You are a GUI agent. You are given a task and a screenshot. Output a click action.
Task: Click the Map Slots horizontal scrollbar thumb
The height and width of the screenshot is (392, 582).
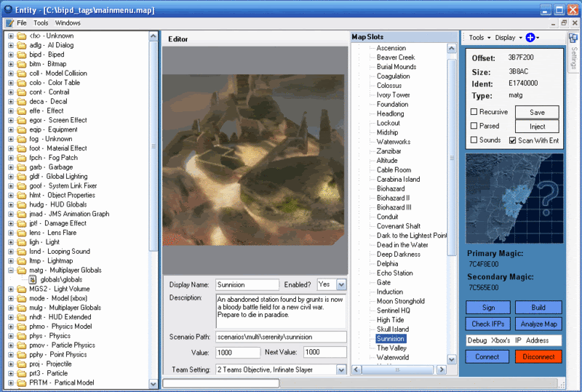397,369
